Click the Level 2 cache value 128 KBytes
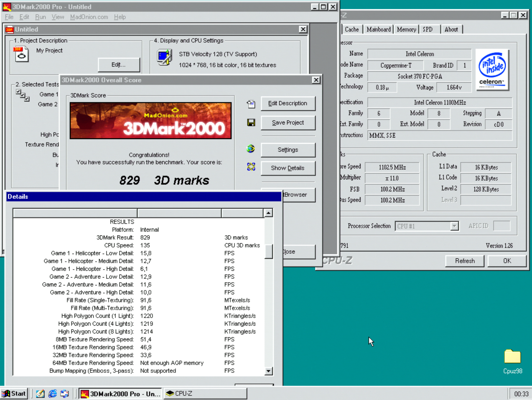The width and height of the screenshot is (532, 400). click(x=486, y=189)
